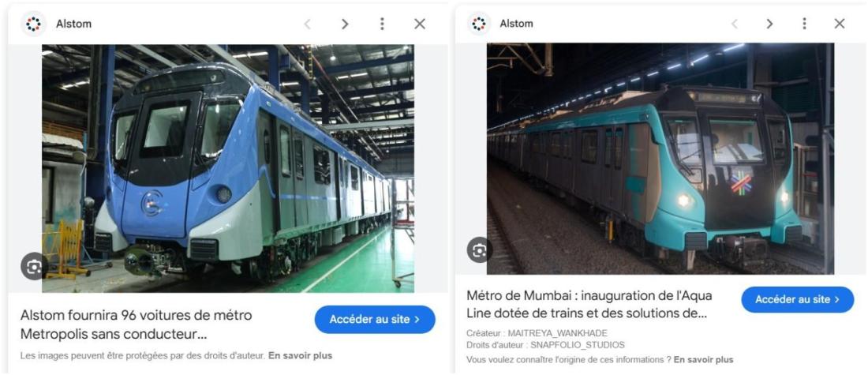This screenshot has height=375, width=868.
Task: Click "En savoir plus" about the image origin
Action: 703,359
